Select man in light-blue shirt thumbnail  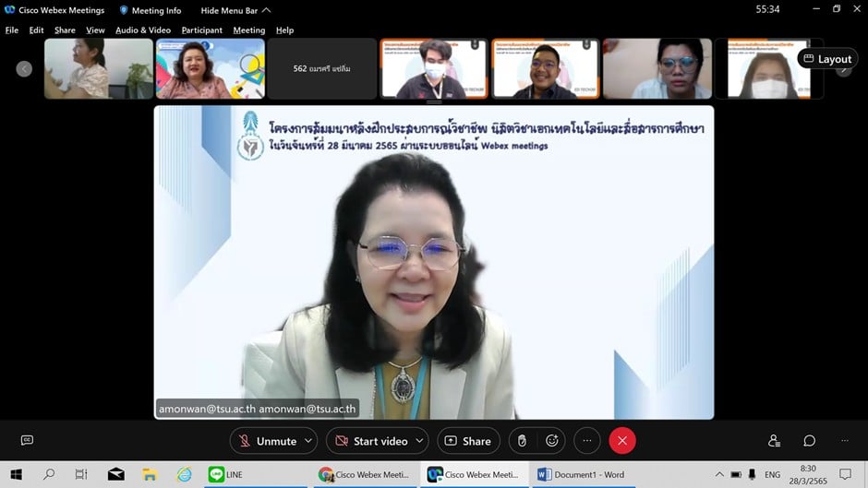[x=657, y=68]
